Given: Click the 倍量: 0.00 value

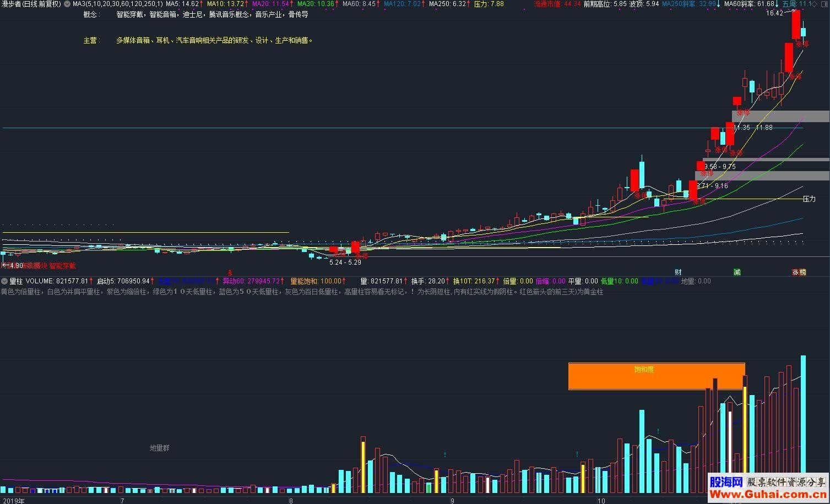Looking at the screenshot, I should [x=518, y=281].
